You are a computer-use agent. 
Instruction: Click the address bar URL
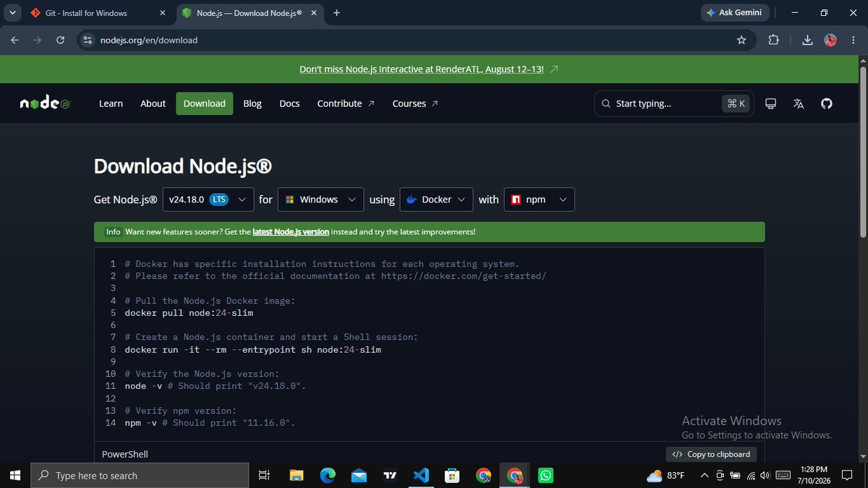tap(149, 40)
